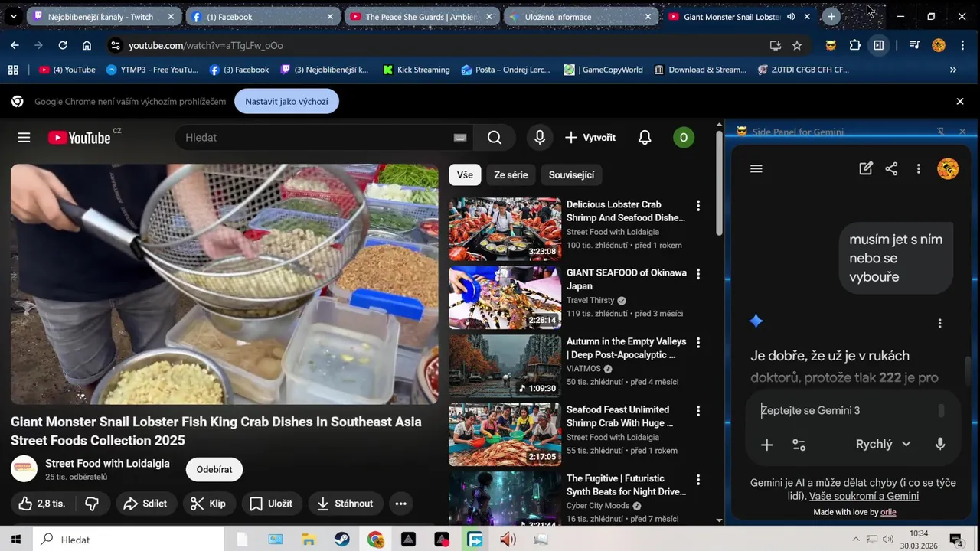Set Chrome as default with Nastavit jako výchozí
This screenshot has width=980, height=551.
286,101
